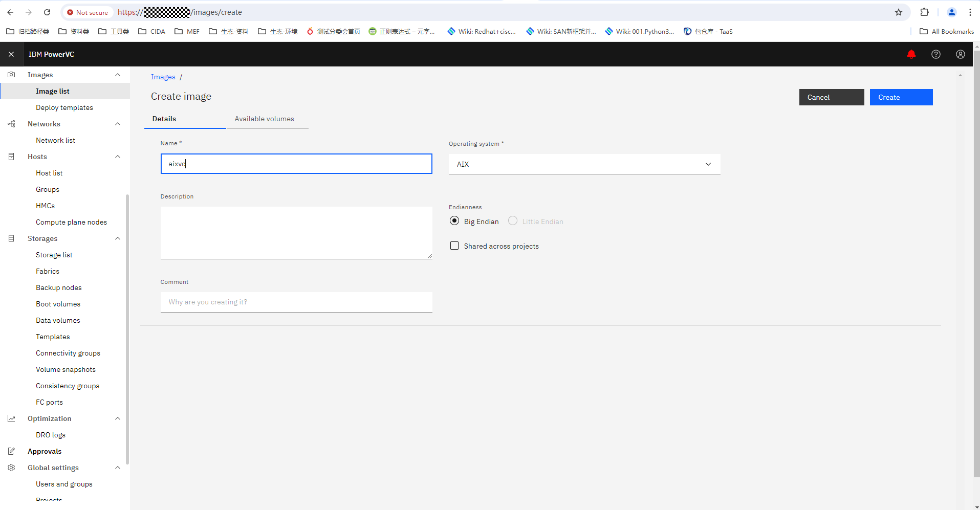Go back with the browser back arrow

pos(10,12)
